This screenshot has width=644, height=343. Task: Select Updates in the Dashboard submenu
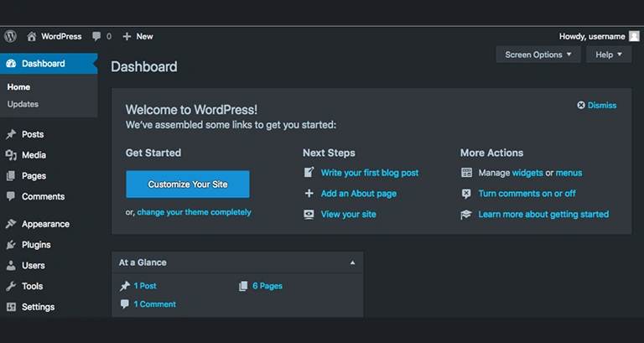(x=23, y=104)
